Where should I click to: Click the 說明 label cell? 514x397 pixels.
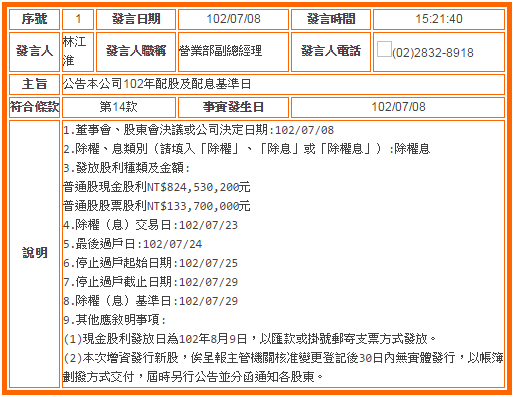coord(34,254)
